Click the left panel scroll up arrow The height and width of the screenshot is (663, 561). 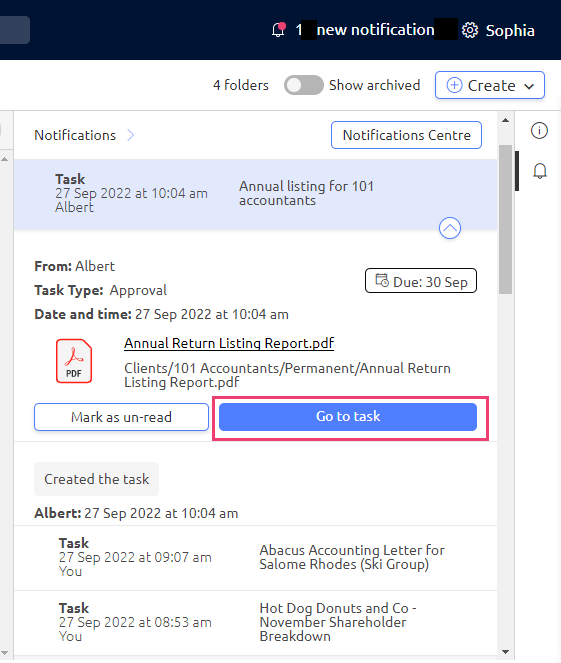click(x=5, y=159)
